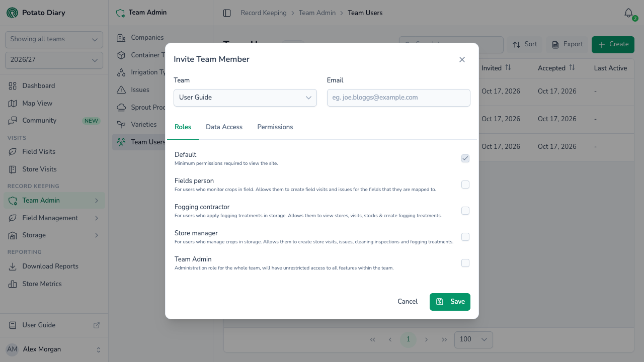This screenshot has height=362, width=644.
Task: Expand the Storage submenu
Action: pyautogui.click(x=54, y=235)
